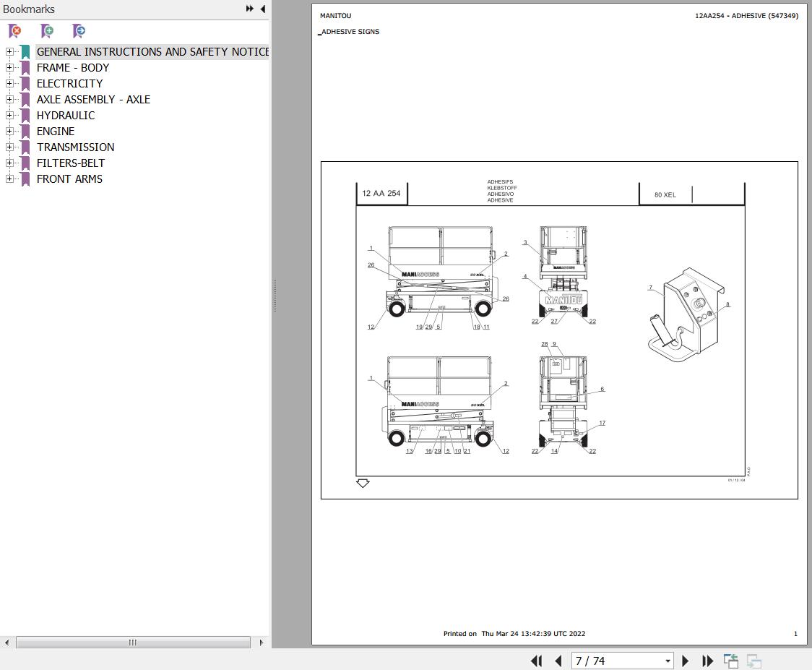Image resolution: width=812 pixels, height=670 pixels.
Task: Click the HYDRAULIC bookmark ribbon icon
Action: click(x=25, y=116)
